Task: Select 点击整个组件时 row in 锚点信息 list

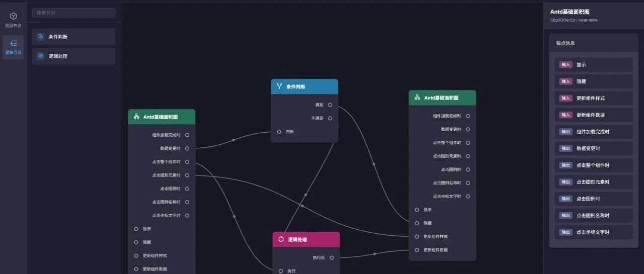Action: point(594,165)
